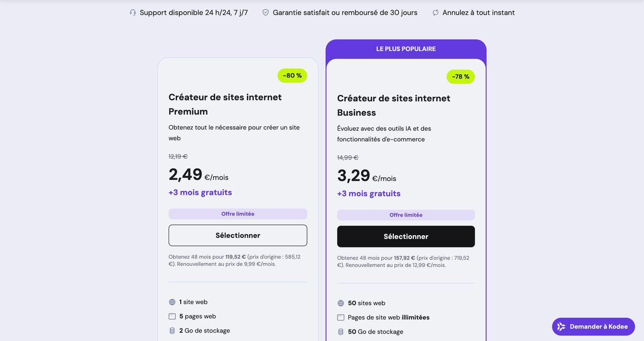
Task: Click the Offre limitée badge on Premium plan
Action: tap(238, 213)
